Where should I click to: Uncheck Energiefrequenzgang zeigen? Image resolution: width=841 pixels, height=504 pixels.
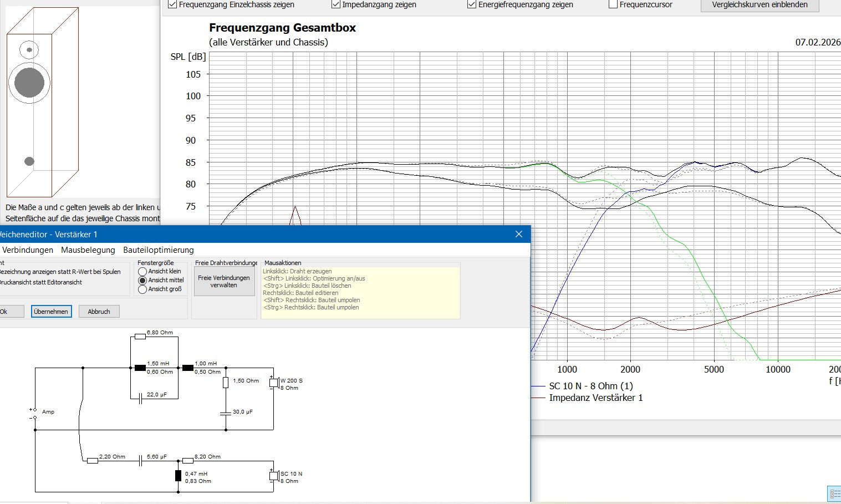coord(472,4)
